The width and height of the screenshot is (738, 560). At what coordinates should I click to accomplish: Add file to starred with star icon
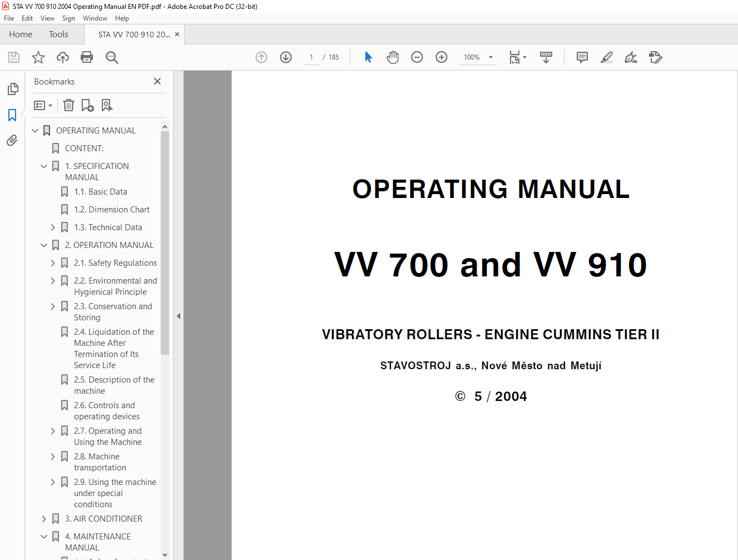click(38, 57)
